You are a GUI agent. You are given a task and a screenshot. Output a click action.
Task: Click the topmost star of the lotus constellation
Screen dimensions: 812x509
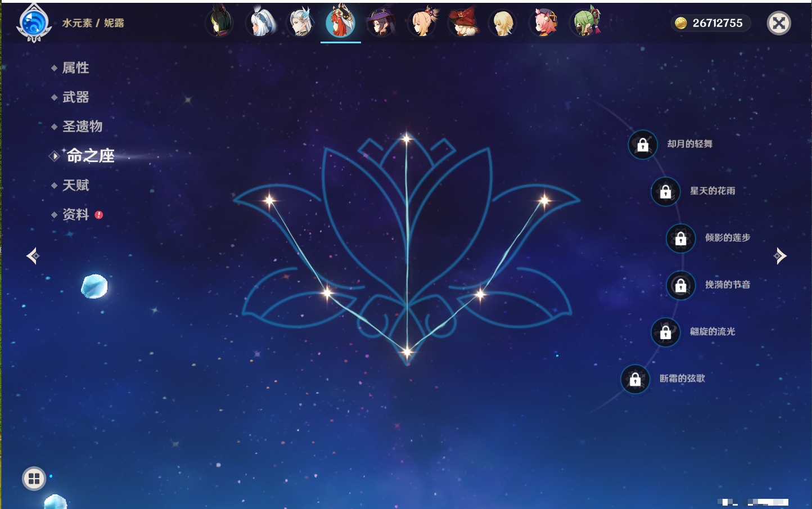407,138
